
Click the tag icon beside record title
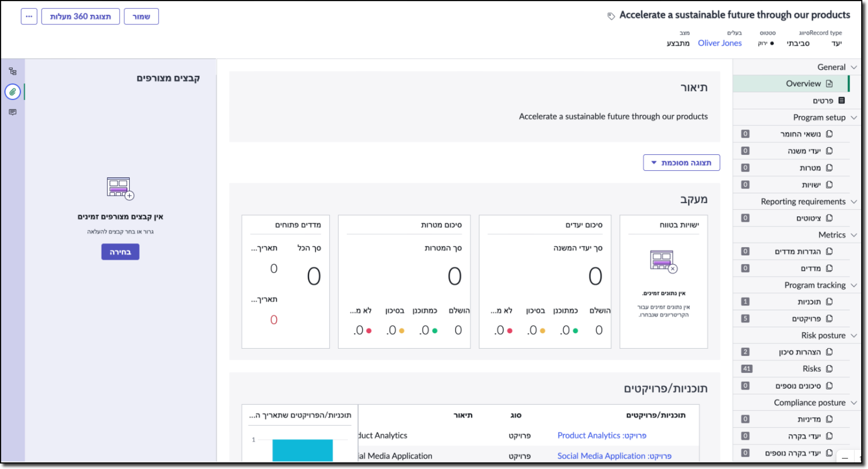click(611, 16)
